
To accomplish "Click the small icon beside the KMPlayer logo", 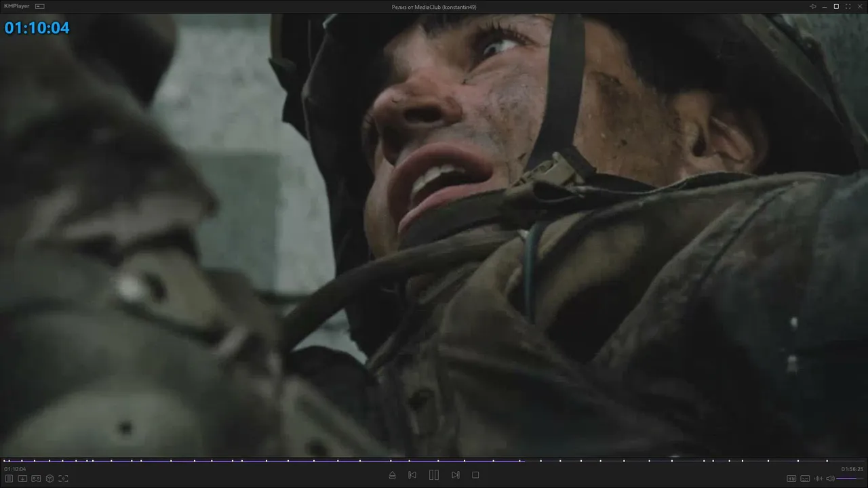I will tap(40, 6).
